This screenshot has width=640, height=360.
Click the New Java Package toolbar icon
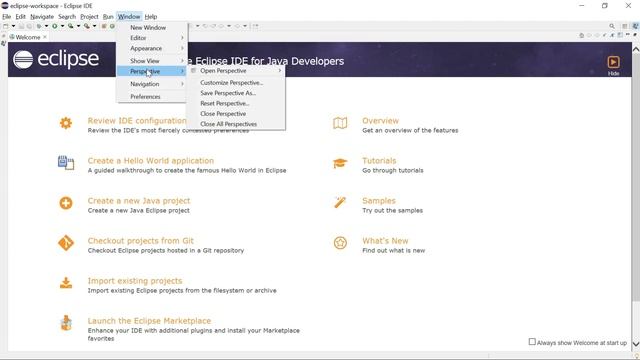104,26
